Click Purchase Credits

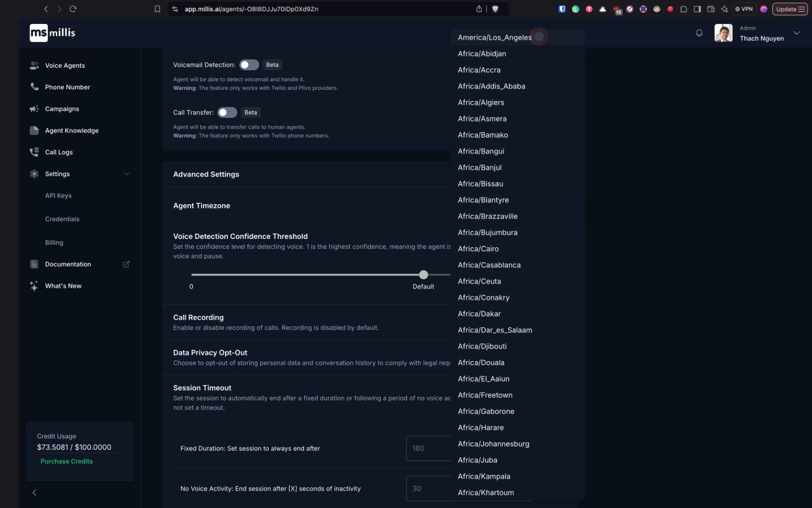[66, 461]
